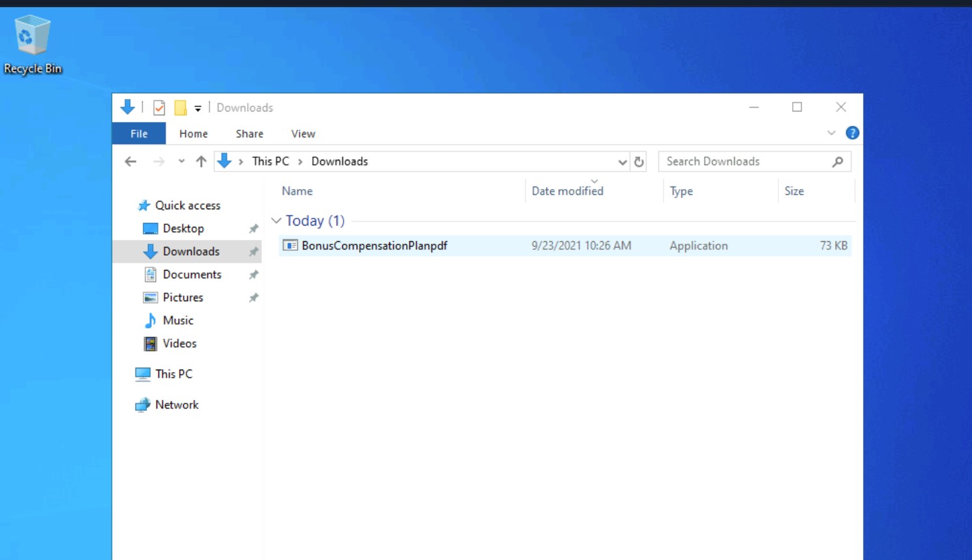Click the search magnifier icon

coord(838,162)
